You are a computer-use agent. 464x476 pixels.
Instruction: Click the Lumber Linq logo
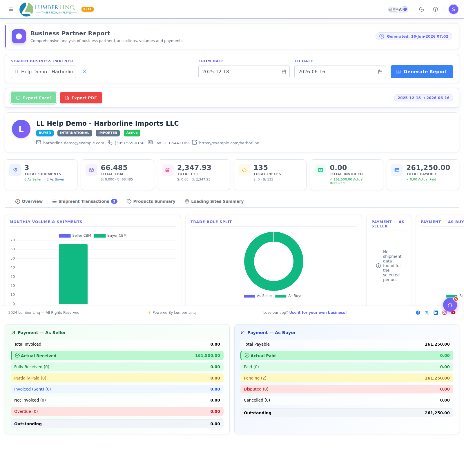(x=48, y=9)
